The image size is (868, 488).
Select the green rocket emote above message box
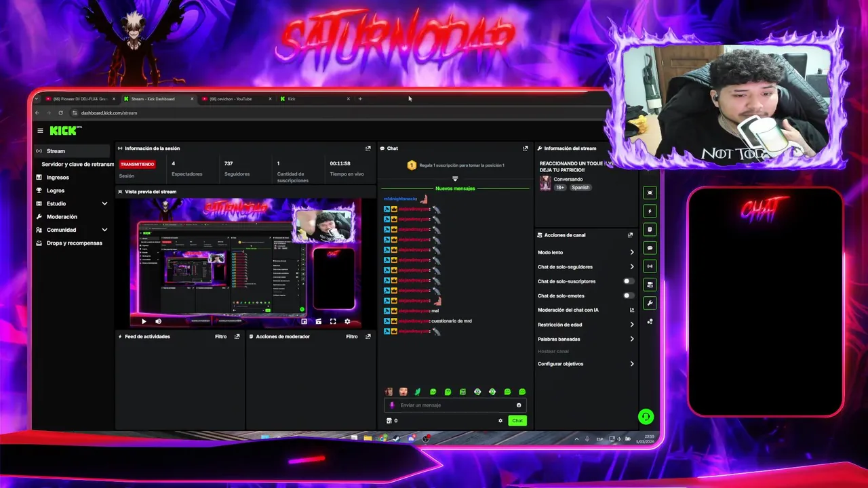coord(418,392)
